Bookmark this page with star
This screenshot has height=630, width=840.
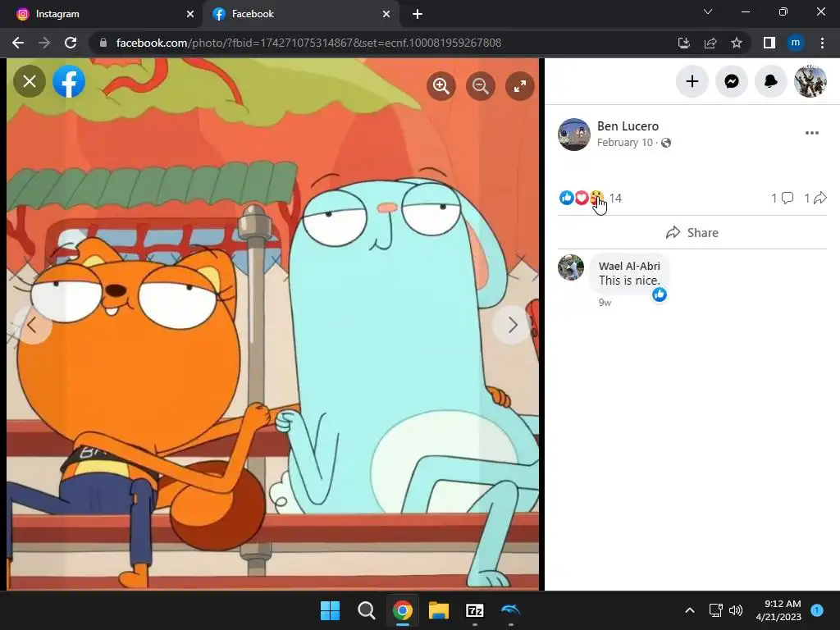click(737, 43)
